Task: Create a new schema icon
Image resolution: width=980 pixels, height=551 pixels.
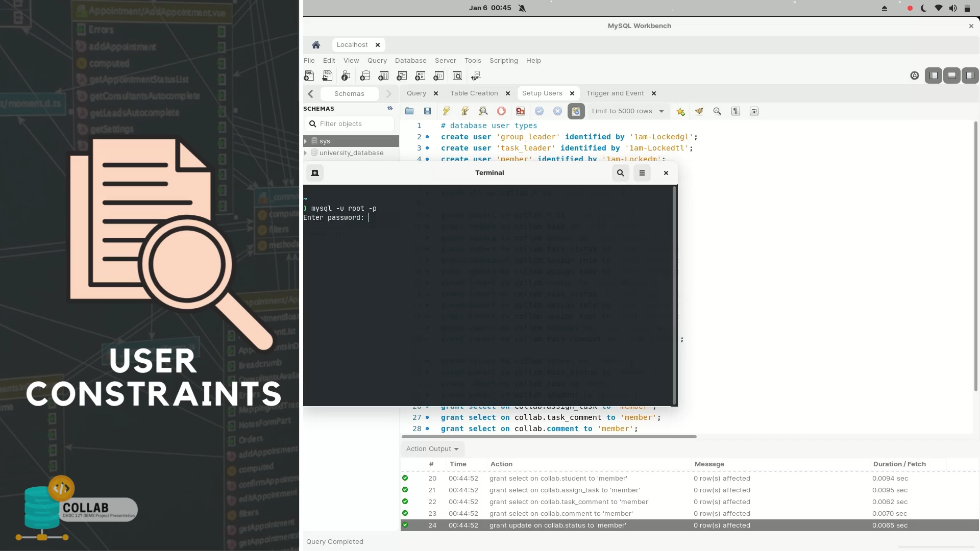Action: (365, 76)
